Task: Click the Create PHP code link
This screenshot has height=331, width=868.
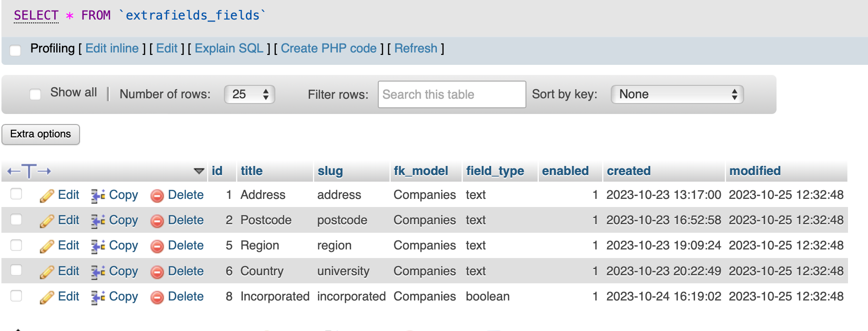Action: 329,49
